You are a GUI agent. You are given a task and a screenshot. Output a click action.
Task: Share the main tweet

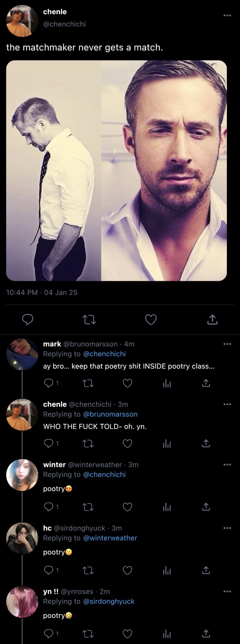pos(212,320)
